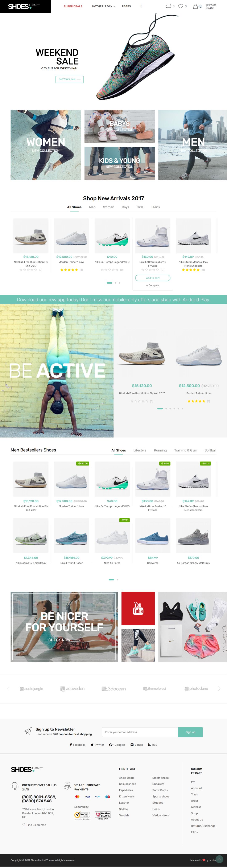This screenshot has width=227, height=868.
Task: Open the Facebook social link
Action: point(78,745)
